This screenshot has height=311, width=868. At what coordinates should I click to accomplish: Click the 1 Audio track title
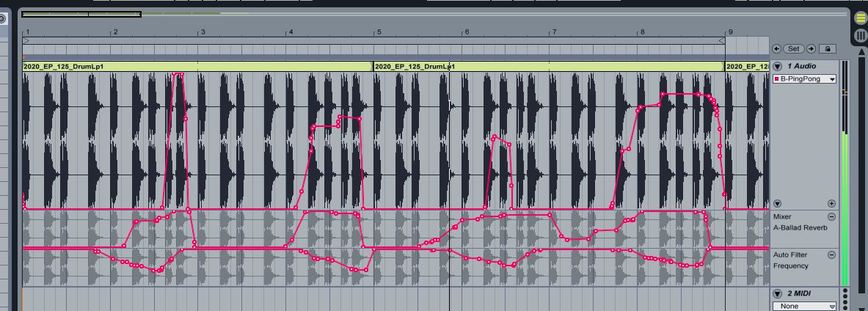tap(801, 67)
